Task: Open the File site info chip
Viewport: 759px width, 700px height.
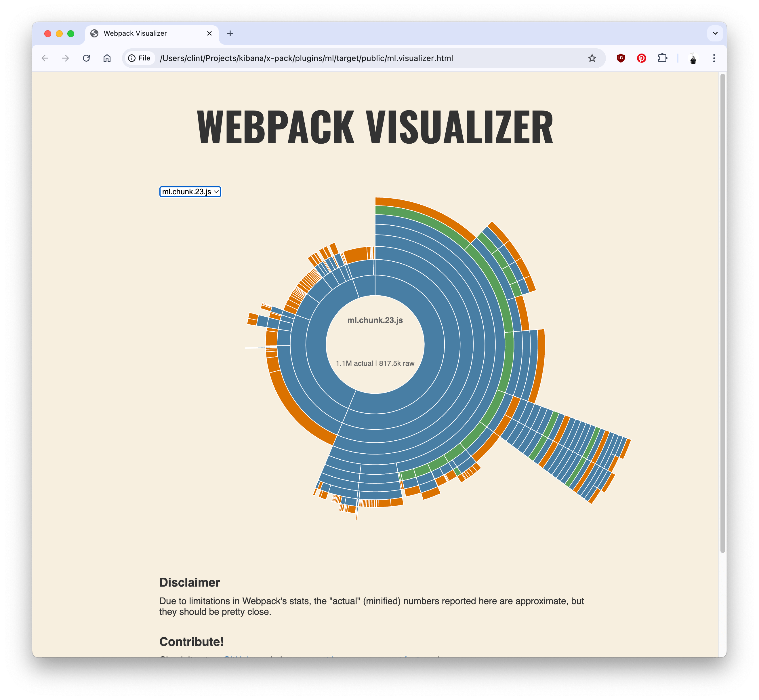Action: click(139, 58)
